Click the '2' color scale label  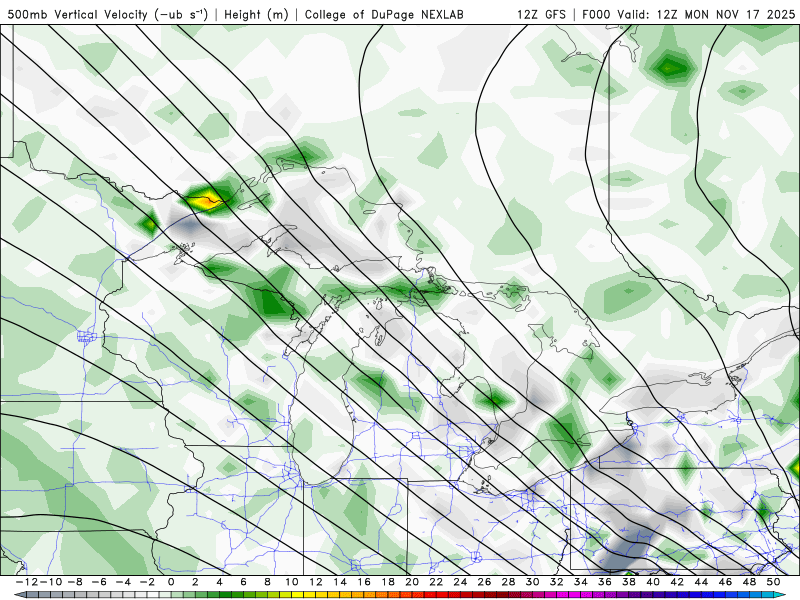click(x=195, y=582)
